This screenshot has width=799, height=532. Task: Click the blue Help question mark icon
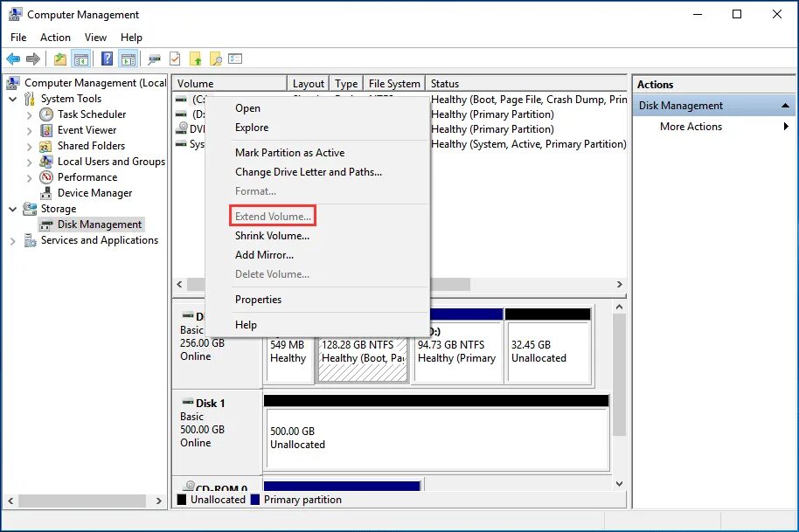(107, 59)
